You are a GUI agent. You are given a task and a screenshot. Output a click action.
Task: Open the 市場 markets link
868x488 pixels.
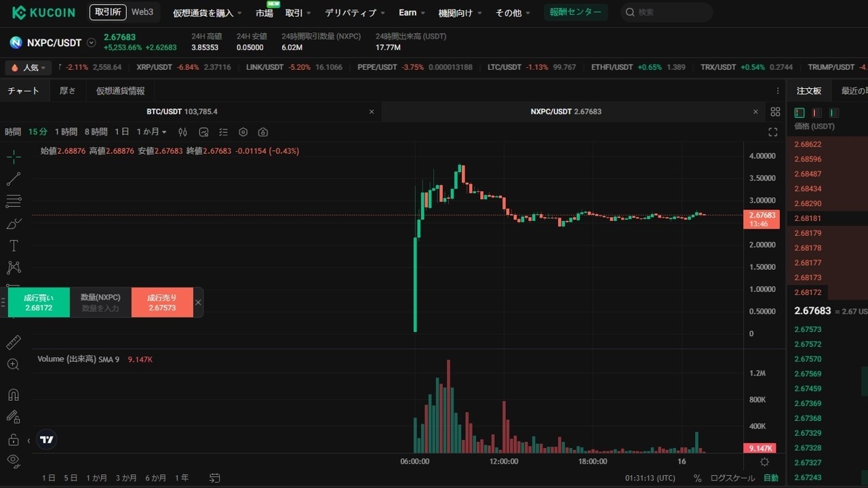264,13
